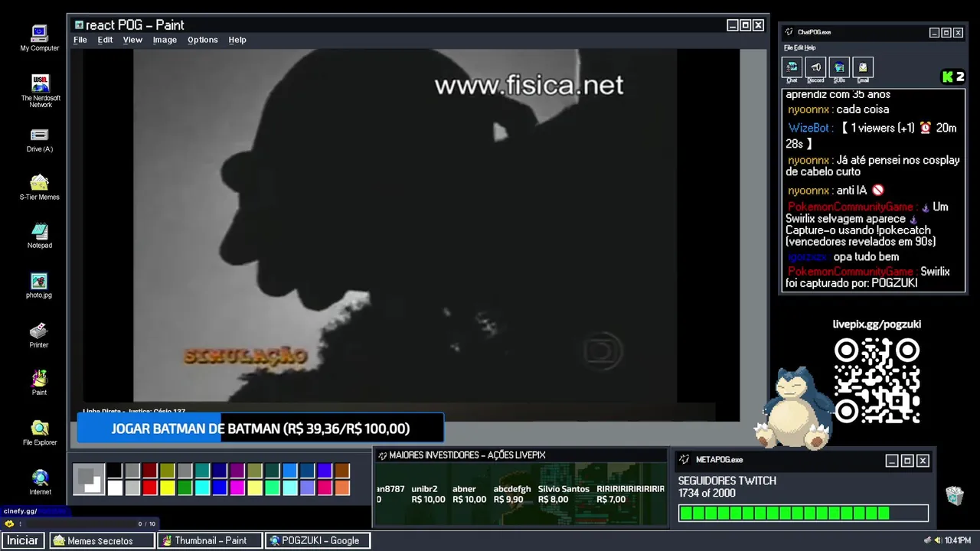This screenshot has width=980, height=551.
Task: Pick the bright yellow color swatch
Action: (x=167, y=487)
